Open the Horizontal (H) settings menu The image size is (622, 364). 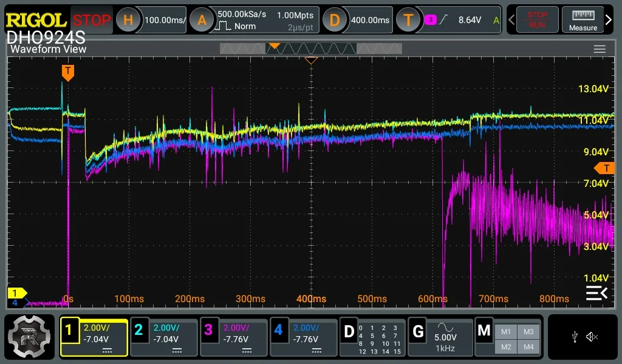click(128, 20)
